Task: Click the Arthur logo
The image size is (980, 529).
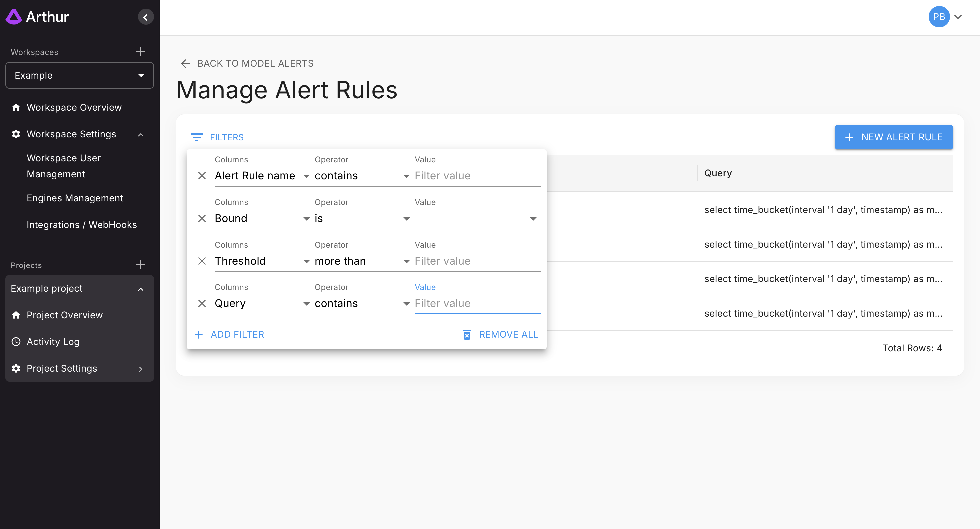Action: [x=37, y=17]
